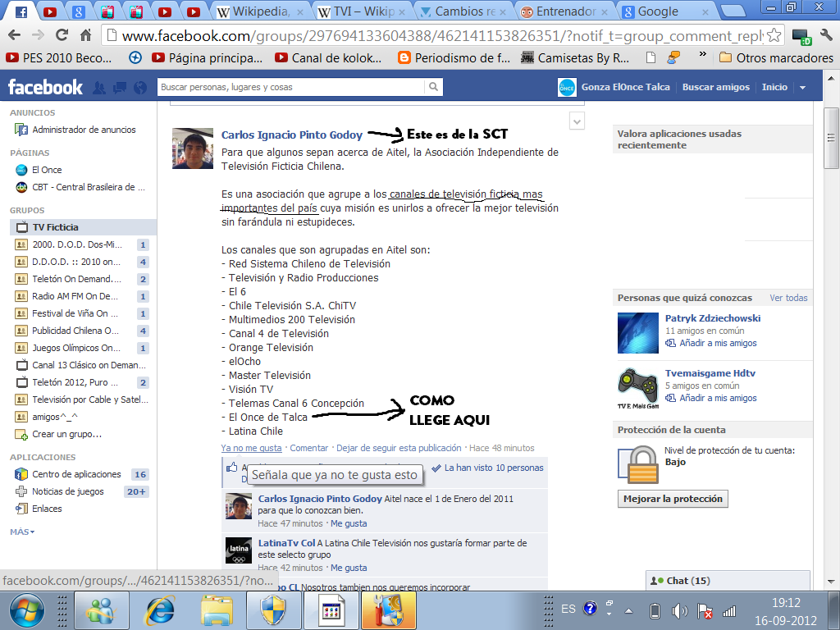840x630 pixels.
Task: Open the account dropdown arrow in Facebook header
Action: [802, 87]
